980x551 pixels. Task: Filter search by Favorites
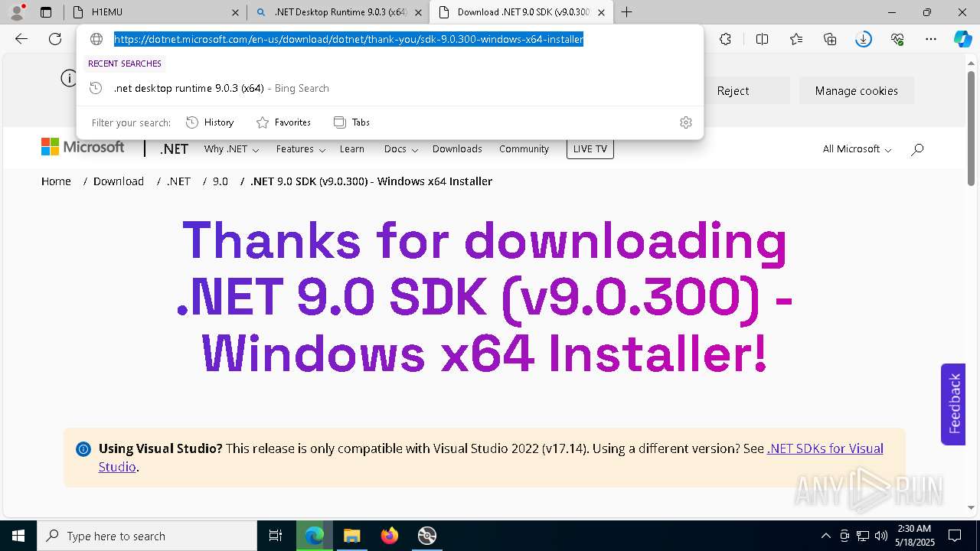283,122
